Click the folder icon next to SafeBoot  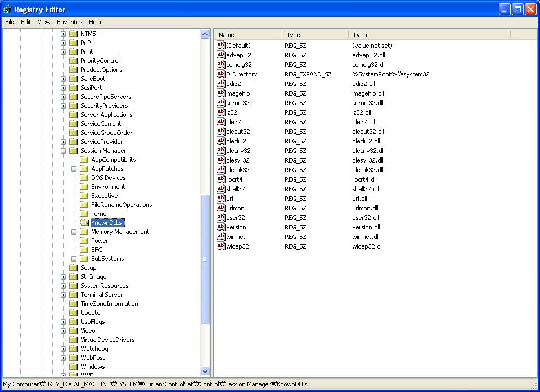pyautogui.click(x=73, y=79)
